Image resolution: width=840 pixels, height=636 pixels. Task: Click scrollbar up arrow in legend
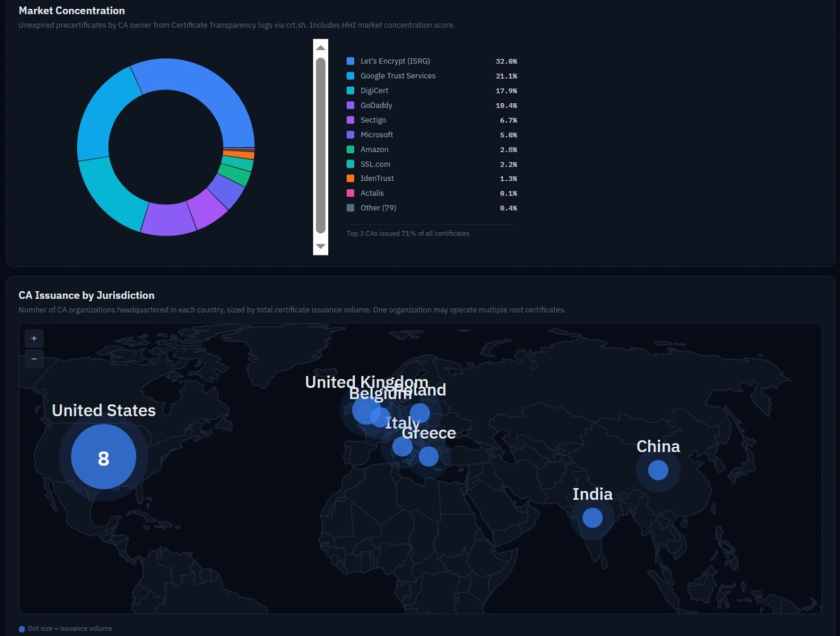click(x=321, y=47)
